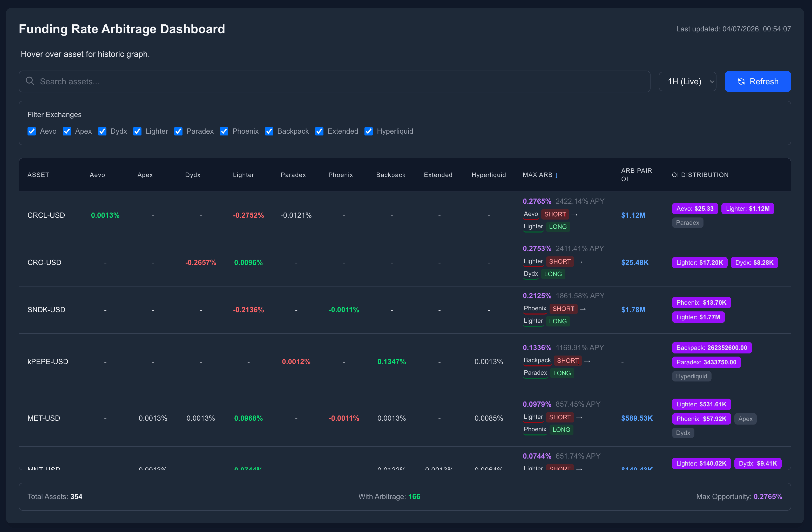Toggle the Apex exchange checkbox
Image resolution: width=812 pixels, height=532 pixels.
point(67,131)
